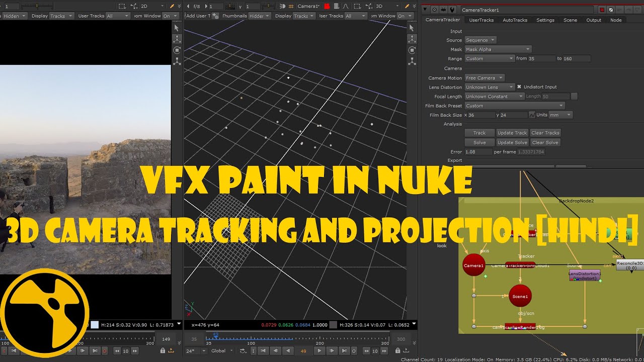Screen dimensions: 644x362
Task: Collapse the CameraTracker1 properties panel arrow
Action: coord(425,9)
